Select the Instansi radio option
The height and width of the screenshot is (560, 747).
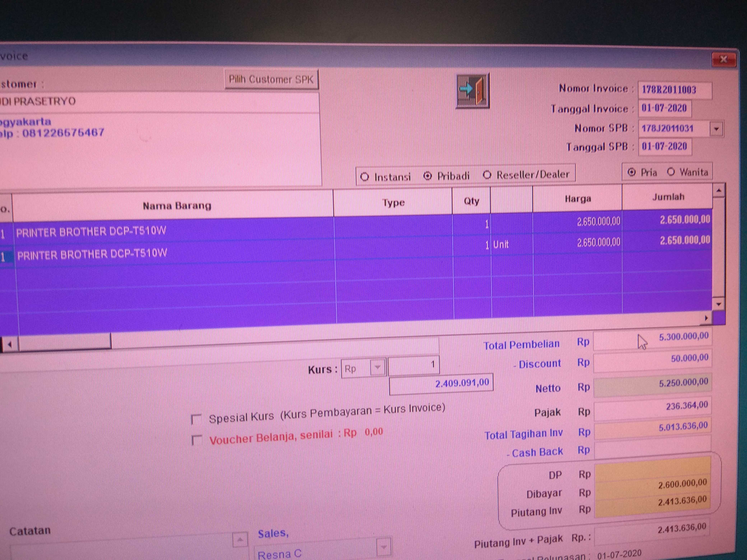[x=364, y=177]
